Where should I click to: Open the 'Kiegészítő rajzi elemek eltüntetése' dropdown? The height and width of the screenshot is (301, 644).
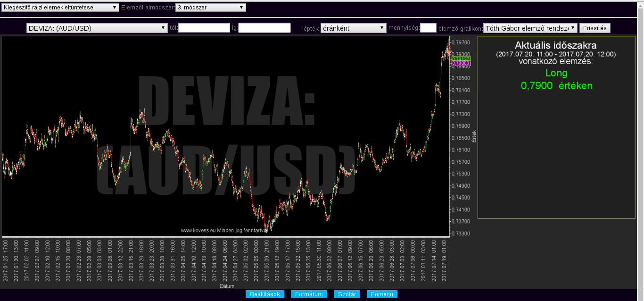60,8
